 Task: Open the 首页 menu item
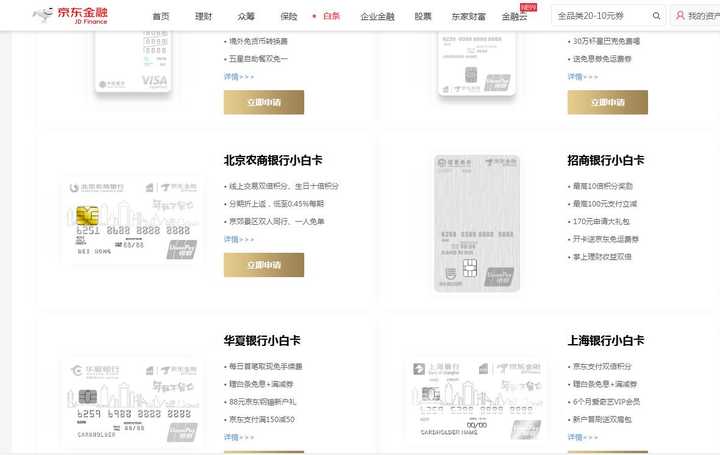pos(161,17)
